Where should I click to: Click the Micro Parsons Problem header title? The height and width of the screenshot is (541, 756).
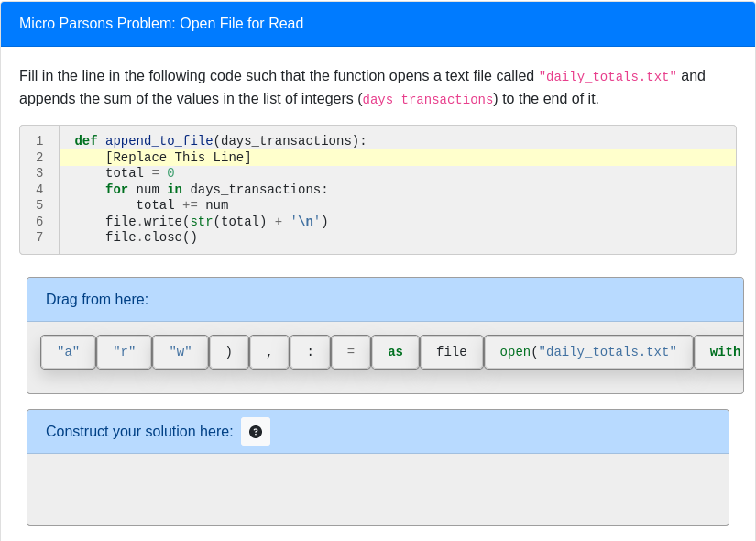(161, 24)
